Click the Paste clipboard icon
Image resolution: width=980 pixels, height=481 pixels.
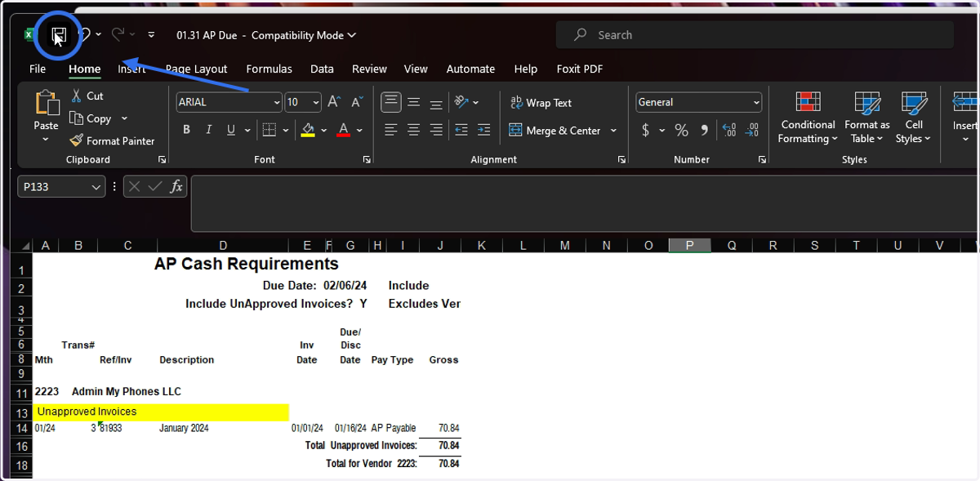pos(47,103)
